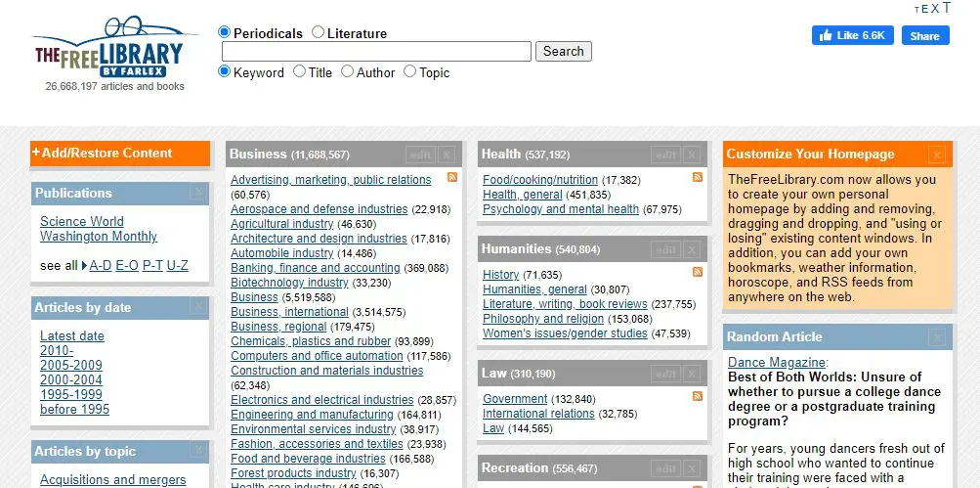Click The Free Library logo

coord(114,49)
